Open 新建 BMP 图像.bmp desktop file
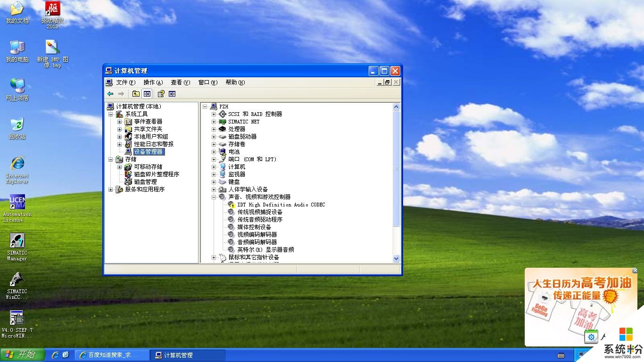644x362 pixels. pyautogui.click(x=52, y=54)
